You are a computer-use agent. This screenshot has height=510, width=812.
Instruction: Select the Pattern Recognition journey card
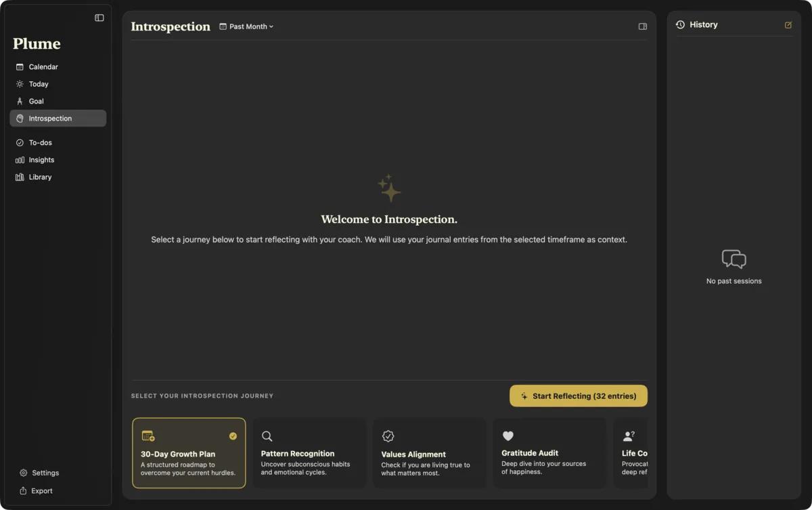point(309,453)
